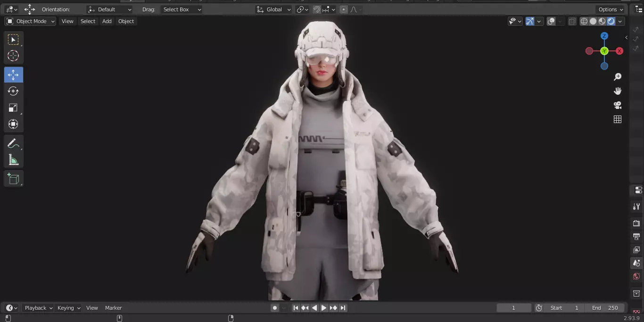The height and width of the screenshot is (322, 644).
Task: Toggle show gizmo button
Action: (x=529, y=21)
